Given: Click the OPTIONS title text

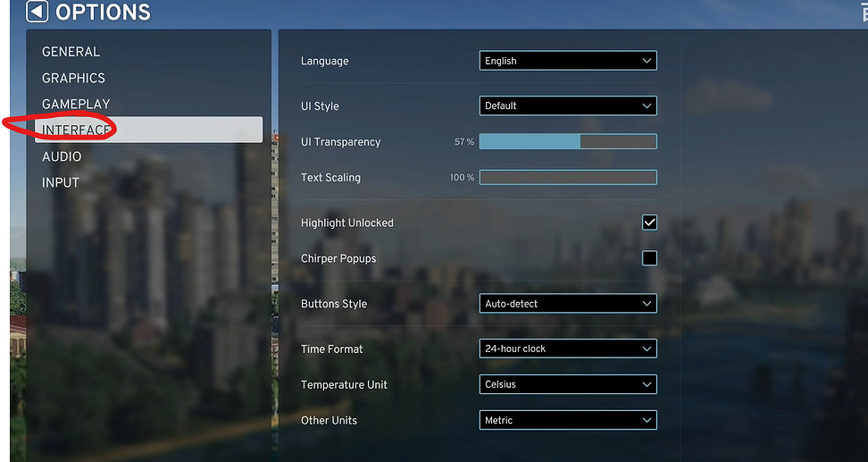Looking at the screenshot, I should [x=103, y=12].
